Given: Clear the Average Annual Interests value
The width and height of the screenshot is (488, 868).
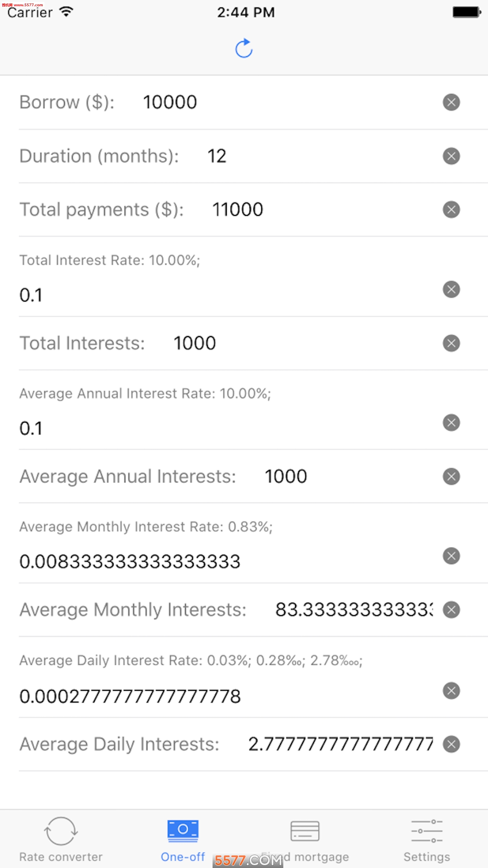Looking at the screenshot, I should [x=451, y=476].
